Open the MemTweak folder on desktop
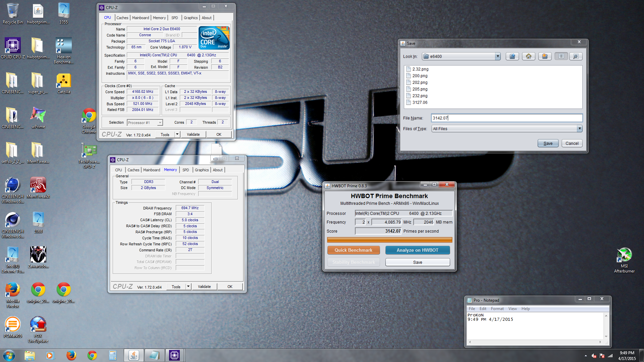Viewport: 644px width, 362px height. [x=38, y=153]
